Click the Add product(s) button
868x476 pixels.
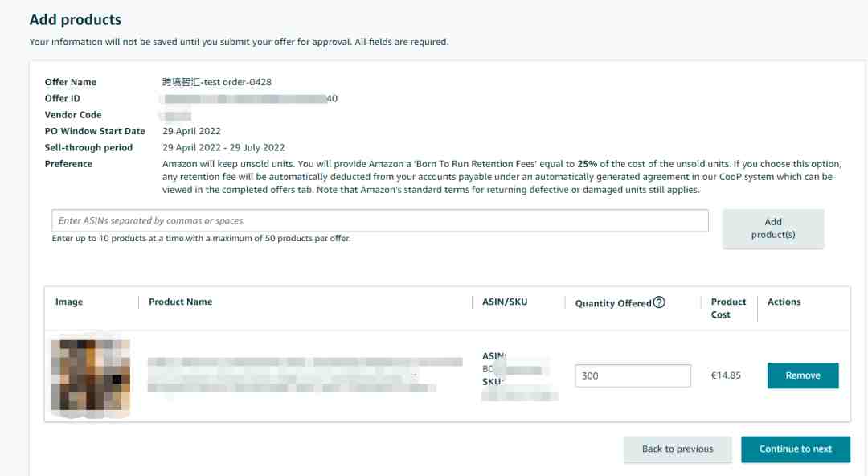(x=773, y=228)
